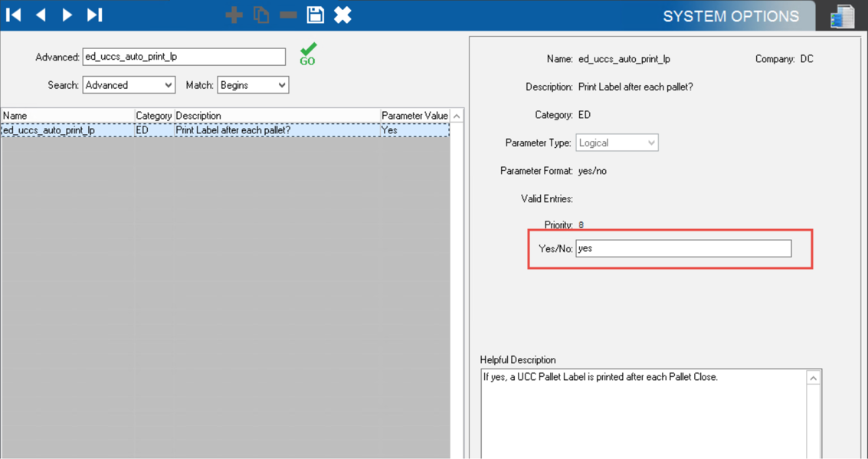Click the add new record plus icon
This screenshot has height=459, width=868.
click(x=234, y=15)
